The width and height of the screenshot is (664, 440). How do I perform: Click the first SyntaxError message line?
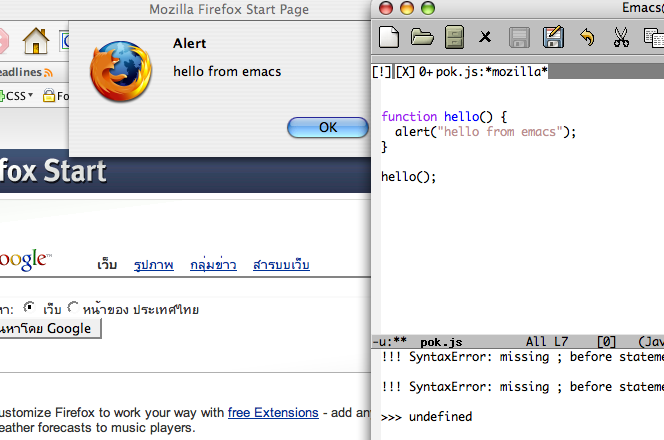pos(522,357)
